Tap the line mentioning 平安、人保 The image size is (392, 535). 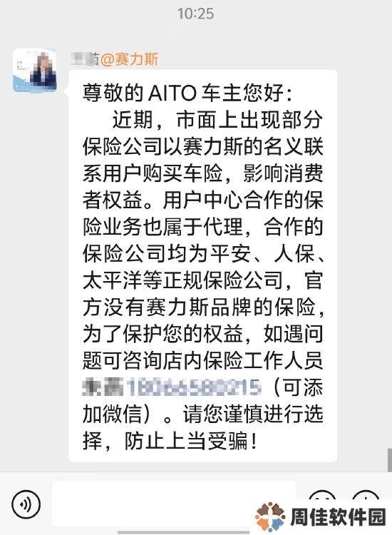pos(203,253)
